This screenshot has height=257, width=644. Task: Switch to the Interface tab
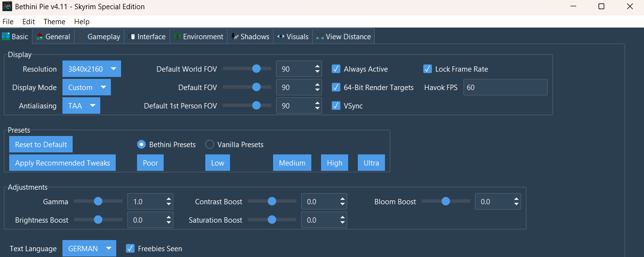point(147,36)
